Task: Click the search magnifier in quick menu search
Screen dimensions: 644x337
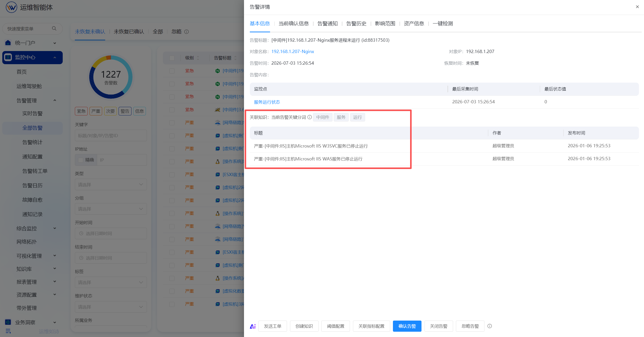Action: 54,29
